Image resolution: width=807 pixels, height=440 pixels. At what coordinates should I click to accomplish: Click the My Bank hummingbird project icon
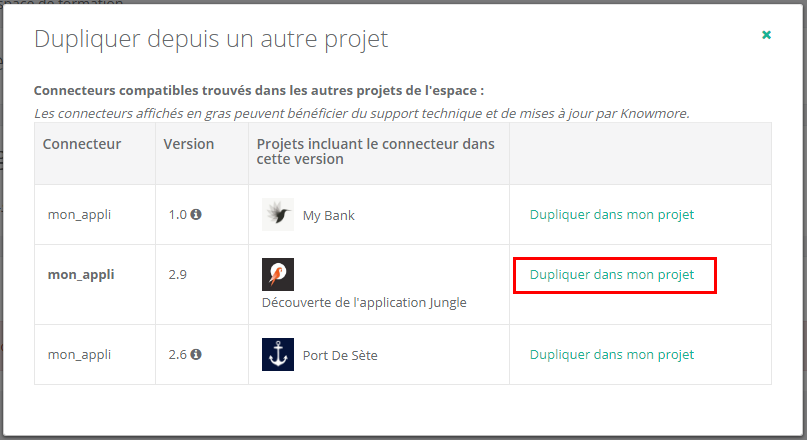click(x=278, y=214)
